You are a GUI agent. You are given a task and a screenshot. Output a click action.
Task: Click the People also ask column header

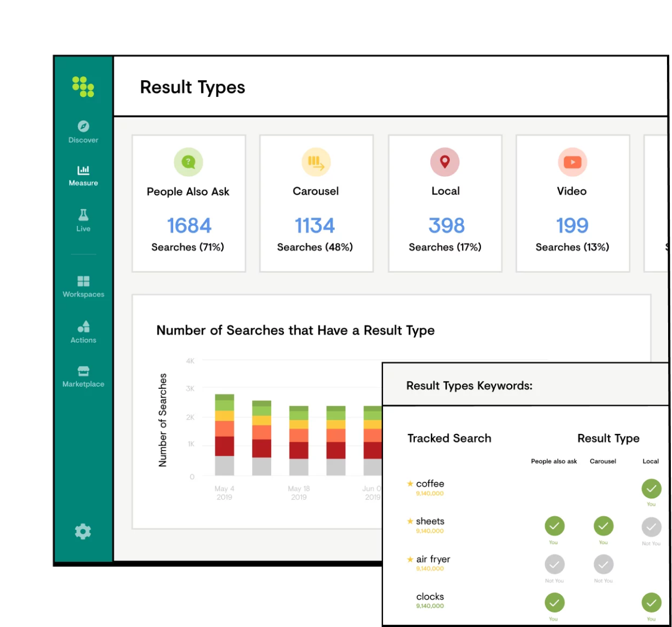click(554, 461)
